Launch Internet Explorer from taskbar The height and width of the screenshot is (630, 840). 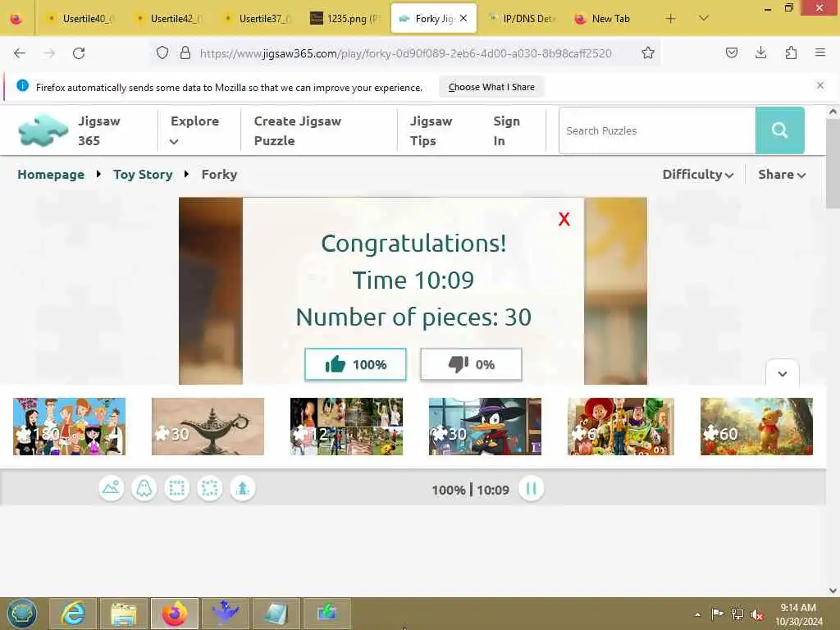[x=73, y=614]
